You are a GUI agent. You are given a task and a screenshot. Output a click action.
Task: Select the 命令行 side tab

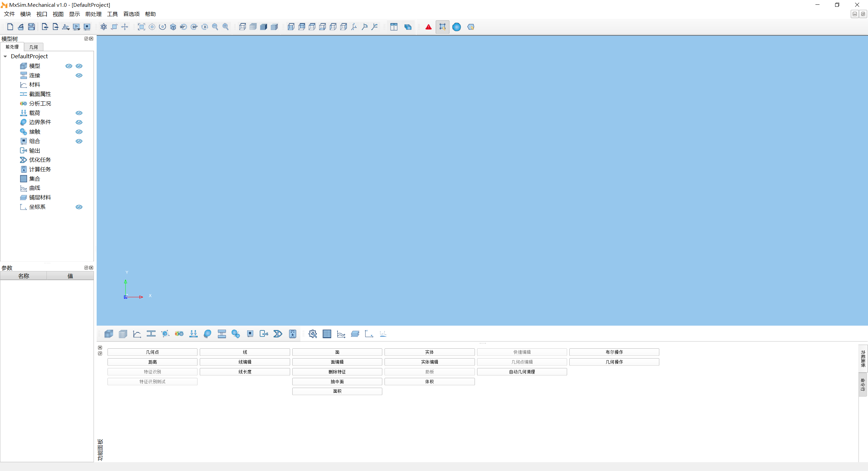tap(863, 385)
